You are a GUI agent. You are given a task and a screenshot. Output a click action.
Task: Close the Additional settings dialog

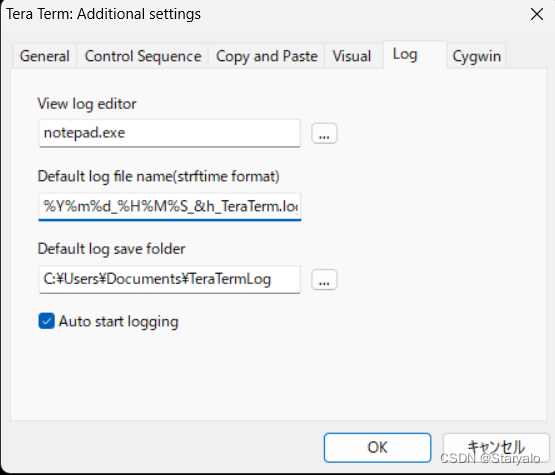(537, 14)
